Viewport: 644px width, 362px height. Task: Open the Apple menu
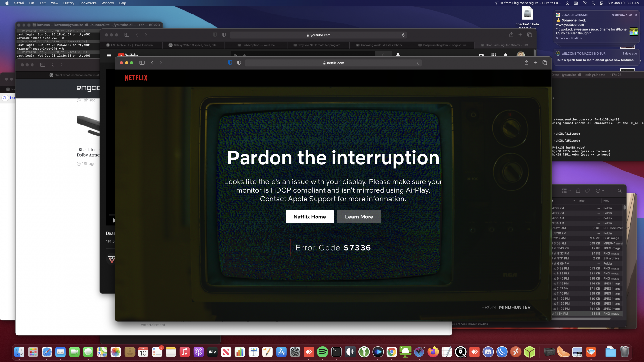pyautogui.click(x=7, y=3)
